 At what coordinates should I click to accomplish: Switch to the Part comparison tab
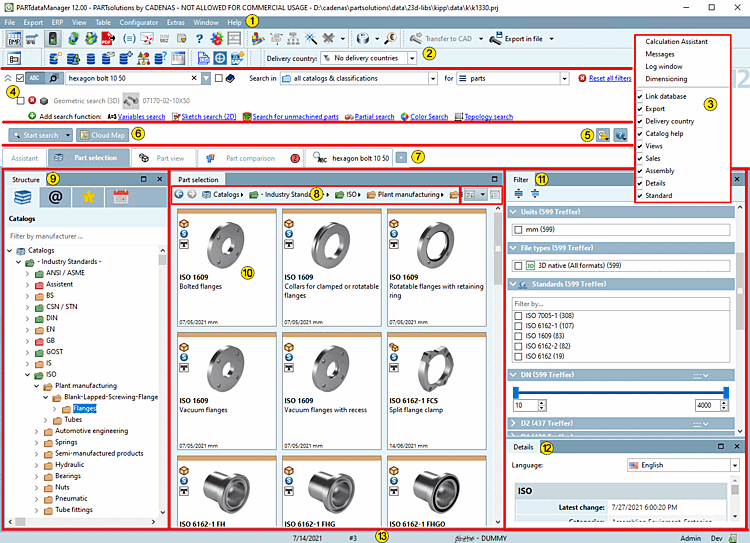[x=251, y=158]
